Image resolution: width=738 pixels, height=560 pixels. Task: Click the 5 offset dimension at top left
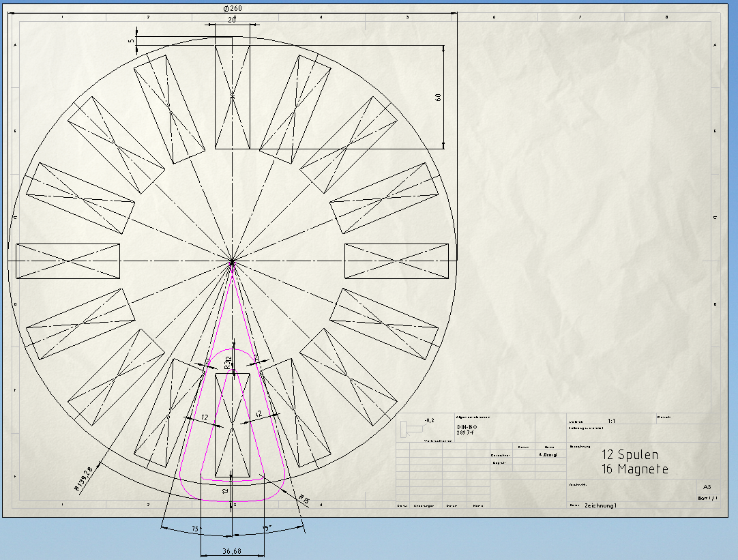click(x=132, y=41)
